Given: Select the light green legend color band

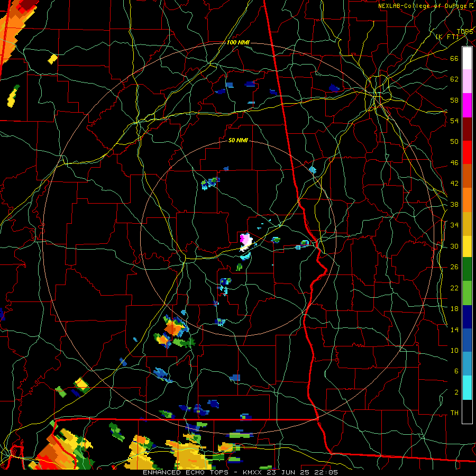Looking at the screenshot, I should pos(467,293).
